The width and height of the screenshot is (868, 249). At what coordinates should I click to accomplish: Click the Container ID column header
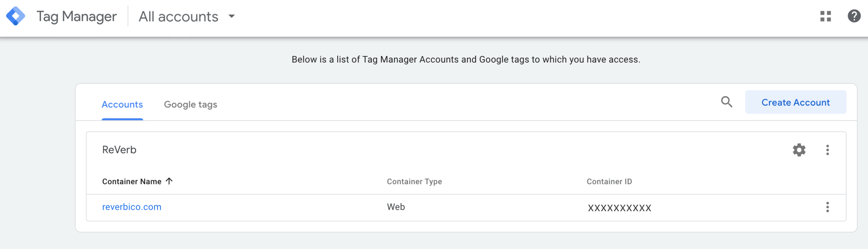click(609, 182)
